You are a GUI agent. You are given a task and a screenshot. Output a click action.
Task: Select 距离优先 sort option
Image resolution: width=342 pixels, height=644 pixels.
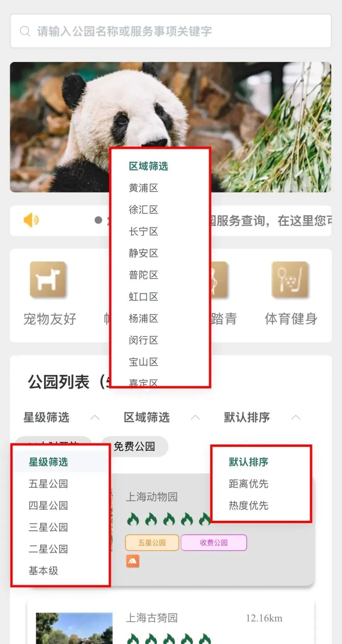248,483
